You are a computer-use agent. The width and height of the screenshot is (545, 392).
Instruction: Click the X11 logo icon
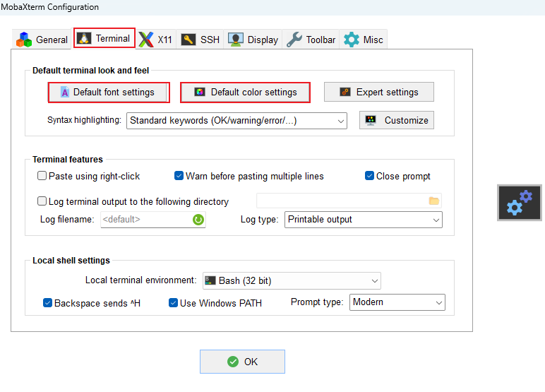146,40
